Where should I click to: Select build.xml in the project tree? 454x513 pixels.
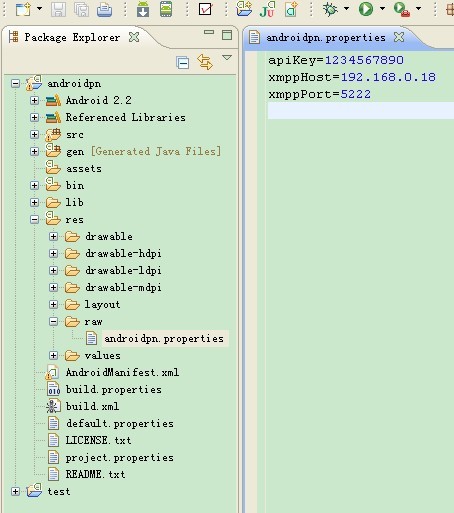[x=92, y=406]
